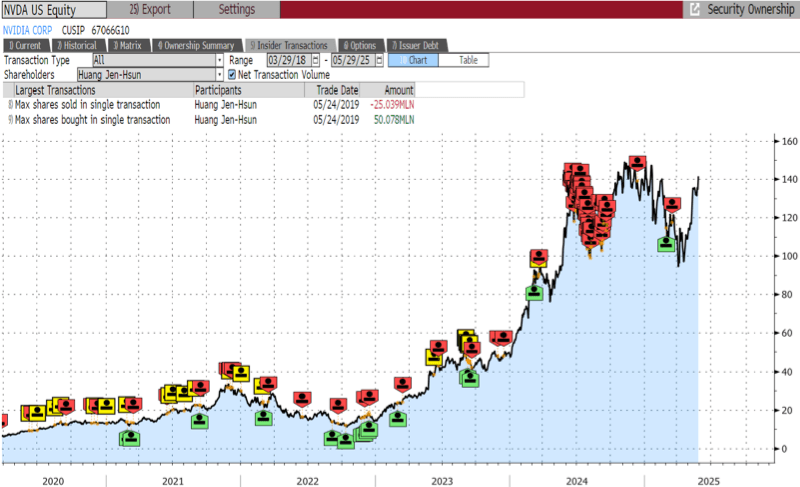Switch to Table view
Screen dimensions: 800x487
point(467,60)
